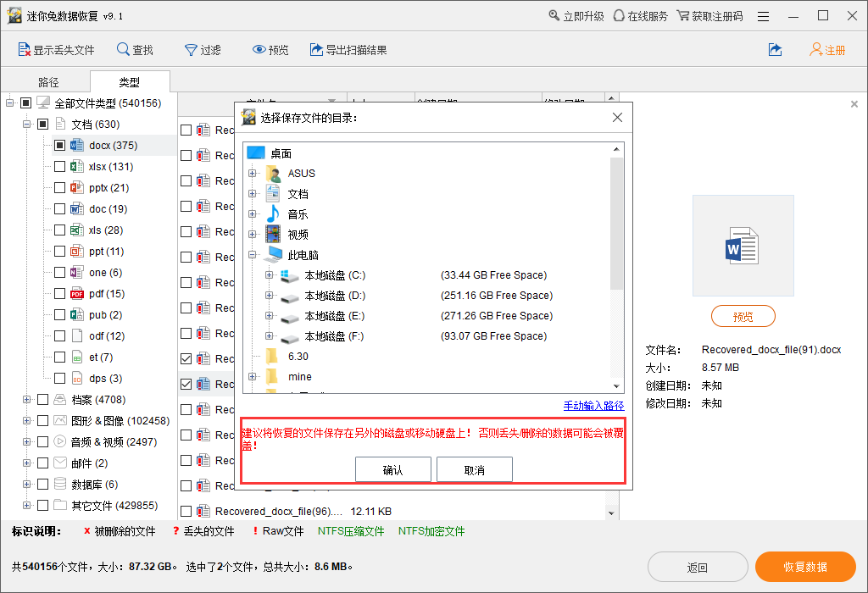Expand the 数据库 (6) tree node

26,484
